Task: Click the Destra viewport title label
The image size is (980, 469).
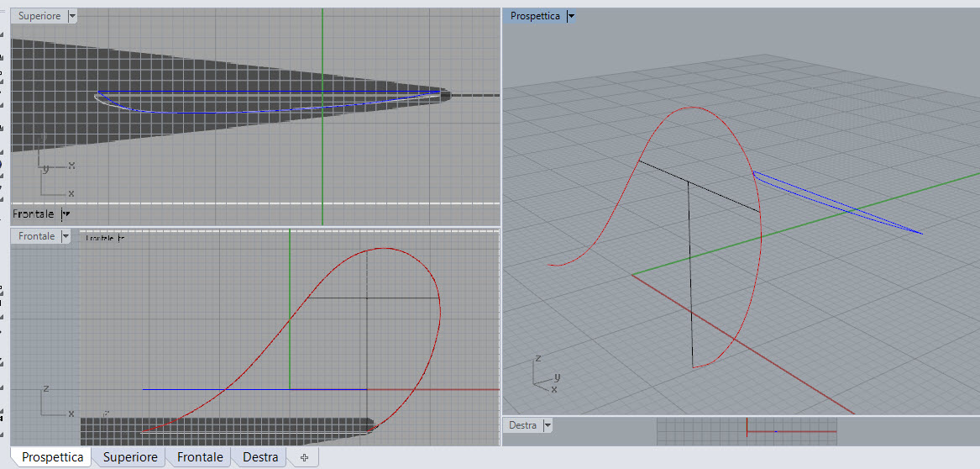Action: [x=522, y=425]
